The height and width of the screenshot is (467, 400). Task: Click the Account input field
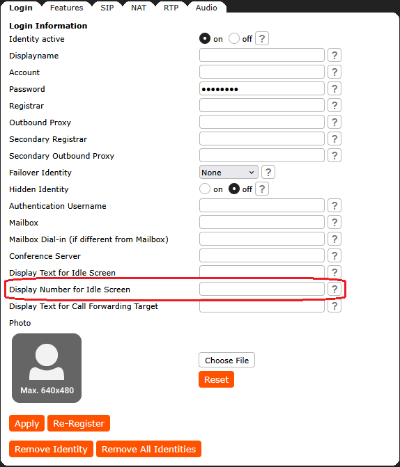tap(262, 72)
